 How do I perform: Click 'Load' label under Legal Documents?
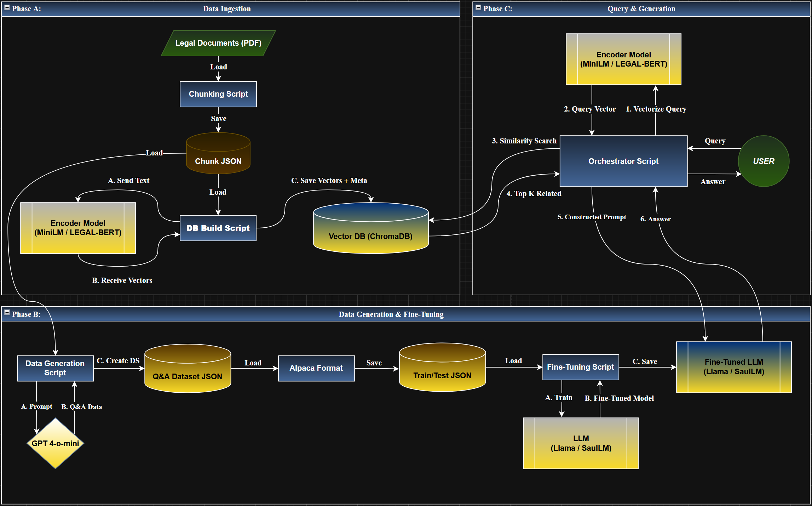218,67
